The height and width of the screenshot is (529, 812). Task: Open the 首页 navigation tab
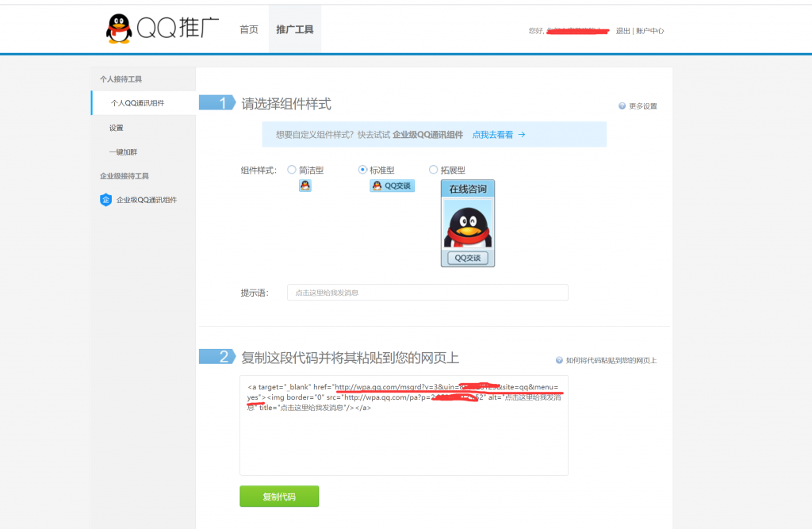[248, 29]
